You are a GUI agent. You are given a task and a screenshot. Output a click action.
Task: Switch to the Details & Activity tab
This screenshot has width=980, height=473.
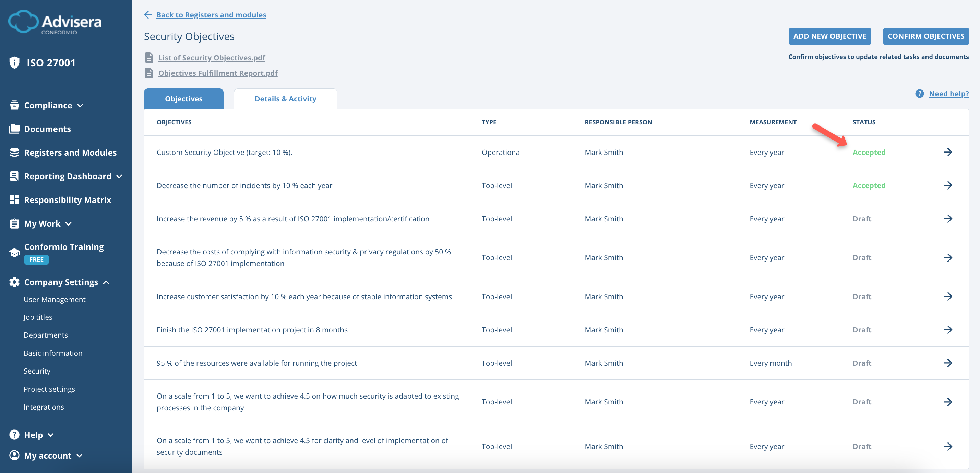(x=285, y=98)
